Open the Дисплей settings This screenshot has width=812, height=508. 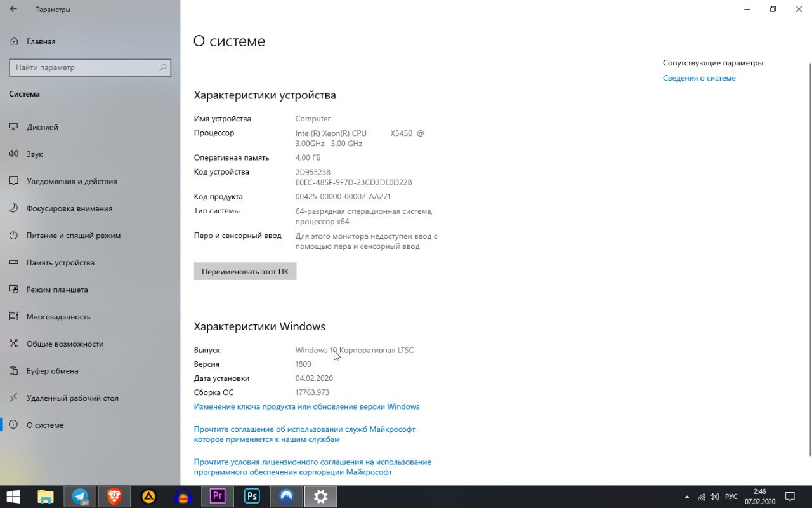pos(90,127)
